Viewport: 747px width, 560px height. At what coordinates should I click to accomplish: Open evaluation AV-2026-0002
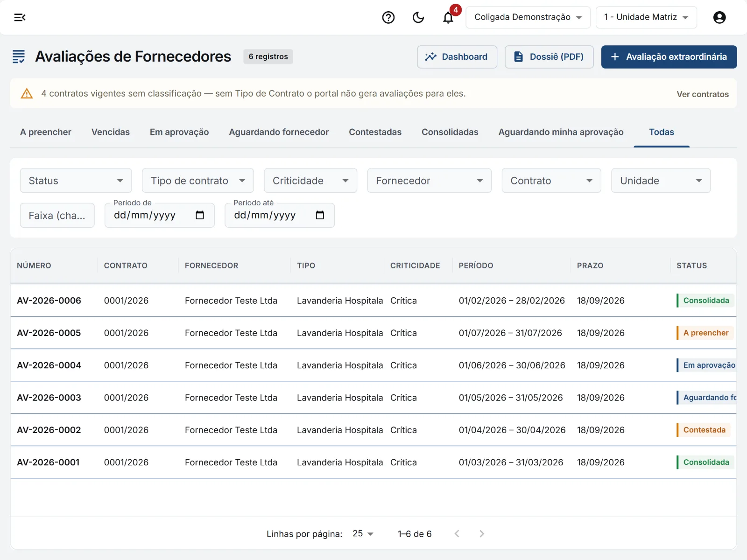click(x=49, y=430)
